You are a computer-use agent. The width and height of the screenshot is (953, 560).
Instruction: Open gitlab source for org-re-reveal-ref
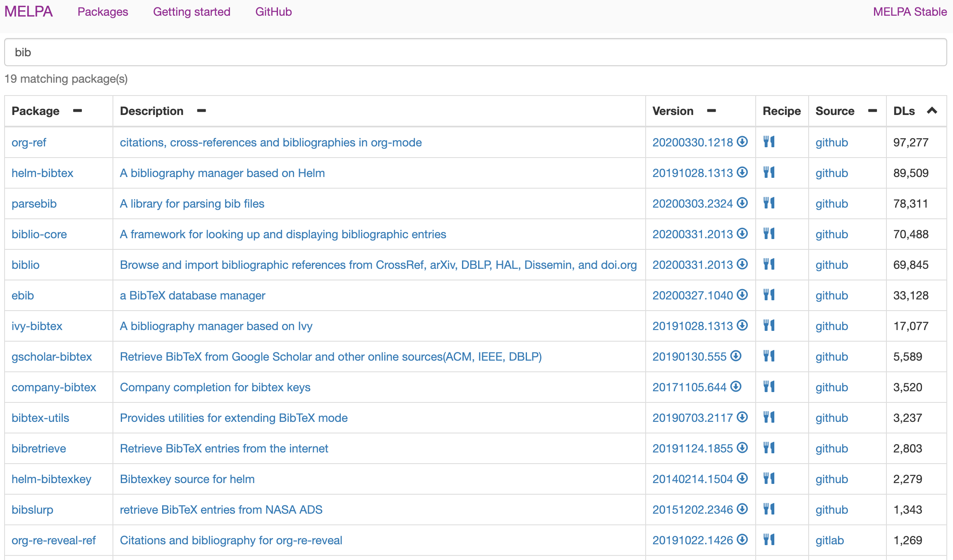pos(829,540)
